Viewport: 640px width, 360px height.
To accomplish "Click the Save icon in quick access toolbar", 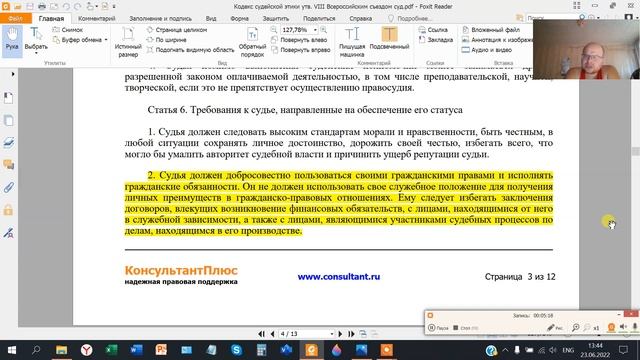I will point(30,6).
